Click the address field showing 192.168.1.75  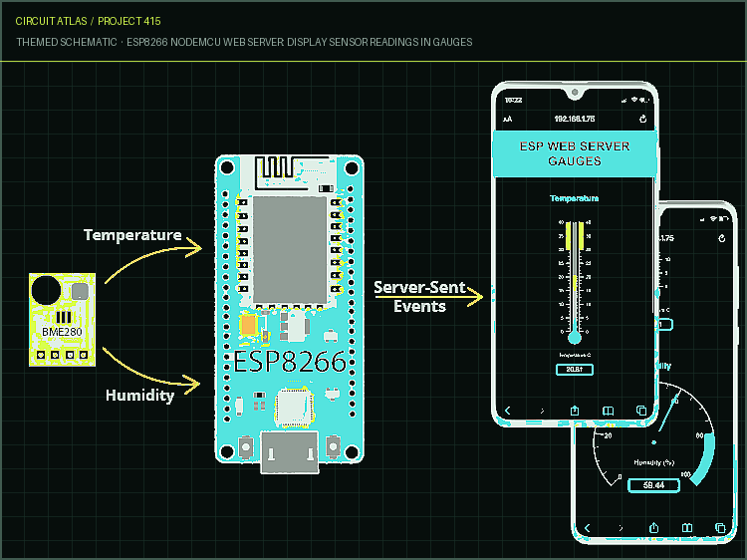coord(575,119)
